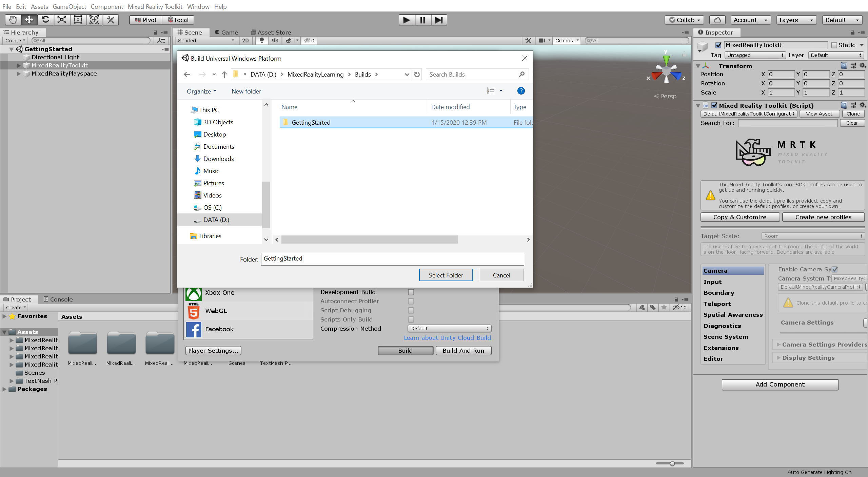Toggle Scripts Only Build checkbox
This screenshot has width=868, height=477.
pyautogui.click(x=411, y=319)
